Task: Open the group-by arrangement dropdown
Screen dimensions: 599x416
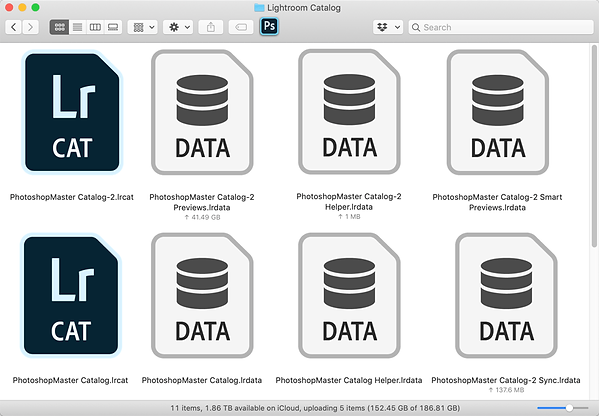Action: [143, 27]
